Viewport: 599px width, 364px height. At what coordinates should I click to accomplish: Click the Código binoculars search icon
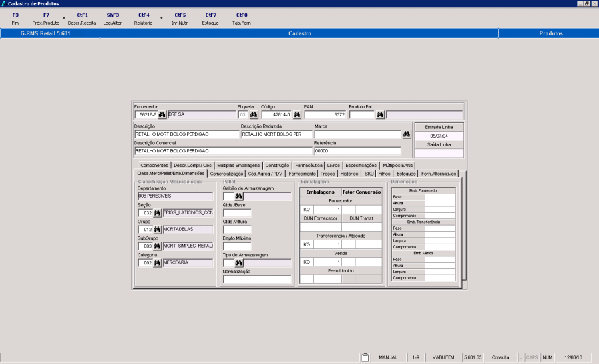point(297,114)
